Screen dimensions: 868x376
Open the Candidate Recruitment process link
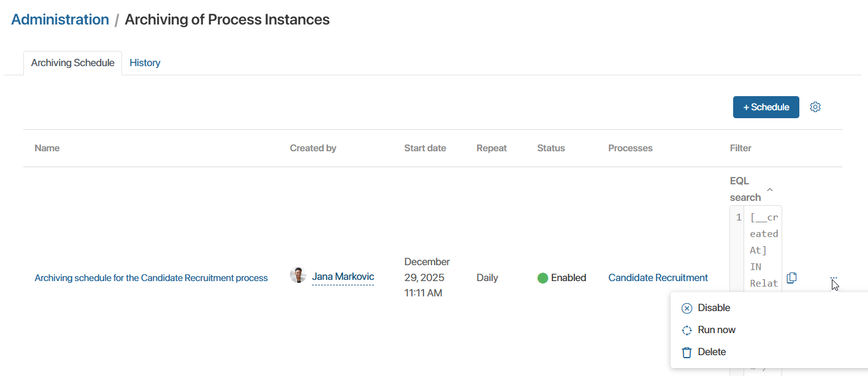click(x=658, y=278)
